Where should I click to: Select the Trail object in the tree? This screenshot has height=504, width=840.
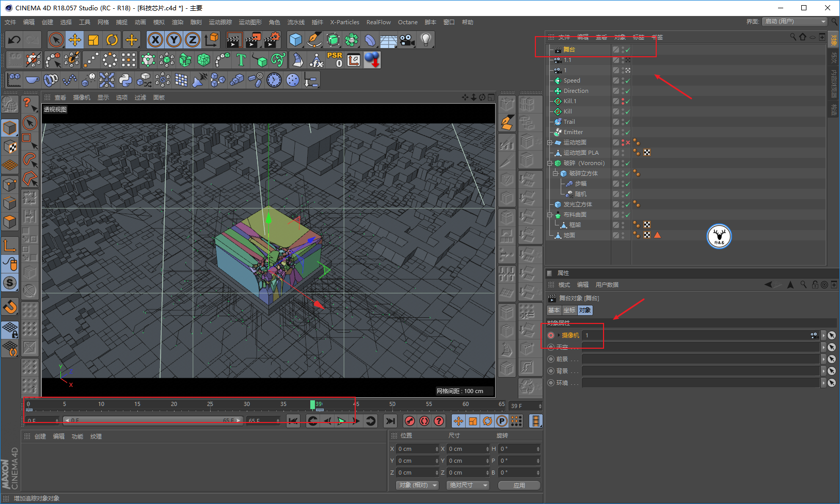(x=569, y=122)
